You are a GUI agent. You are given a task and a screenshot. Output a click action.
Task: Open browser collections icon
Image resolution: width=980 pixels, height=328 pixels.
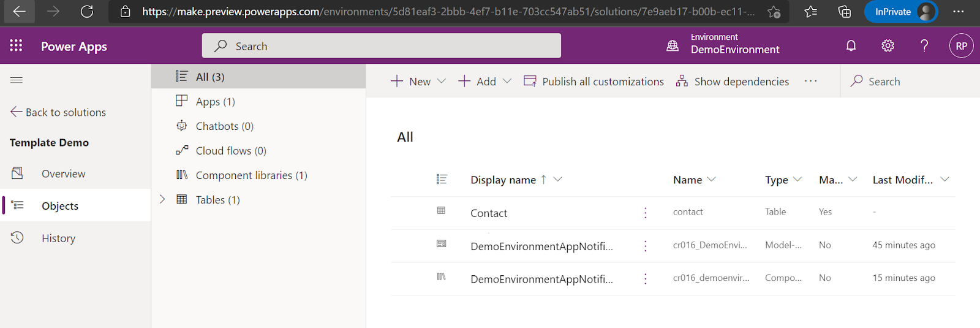[845, 12]
